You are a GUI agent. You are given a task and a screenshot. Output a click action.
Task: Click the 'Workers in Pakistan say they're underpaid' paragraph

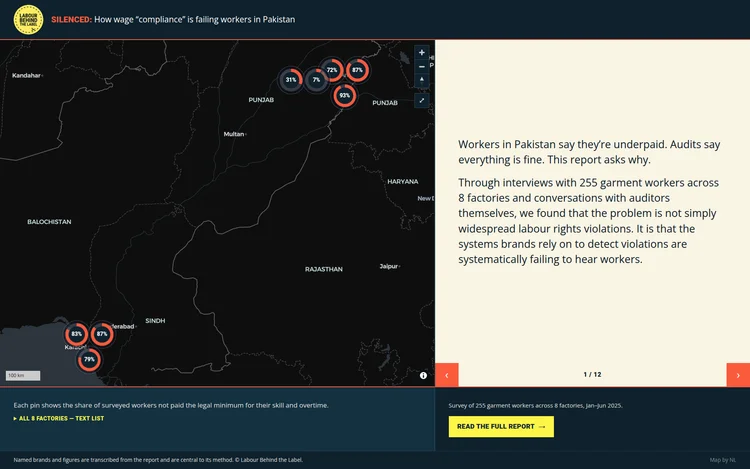[589, 152]
